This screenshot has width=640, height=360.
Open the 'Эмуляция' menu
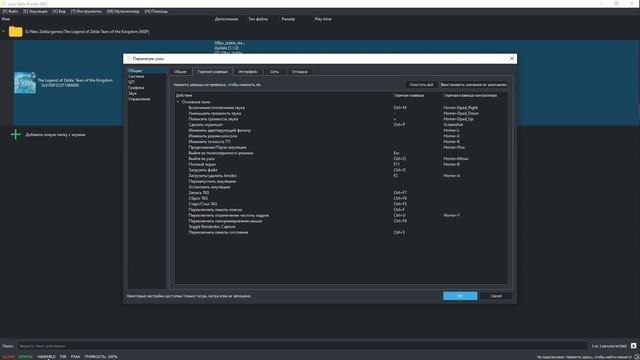(35, 11)
